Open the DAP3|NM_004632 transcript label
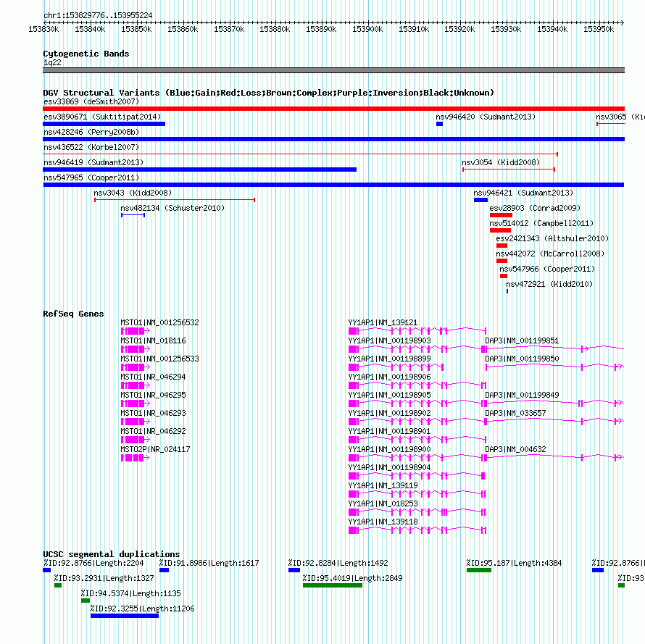Viewport: 645px width, 644px height. [515, 449]
